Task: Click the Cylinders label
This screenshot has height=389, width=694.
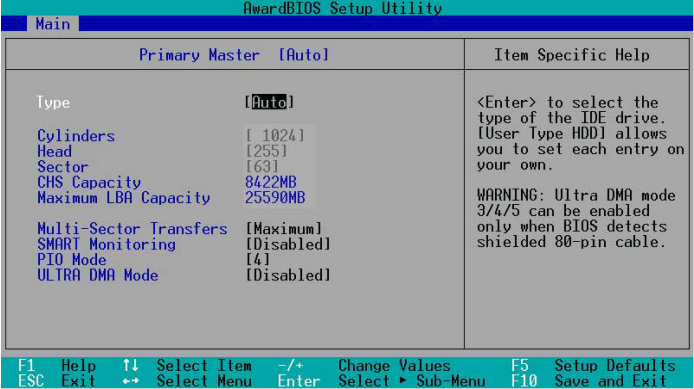Action: click(76, 136)
